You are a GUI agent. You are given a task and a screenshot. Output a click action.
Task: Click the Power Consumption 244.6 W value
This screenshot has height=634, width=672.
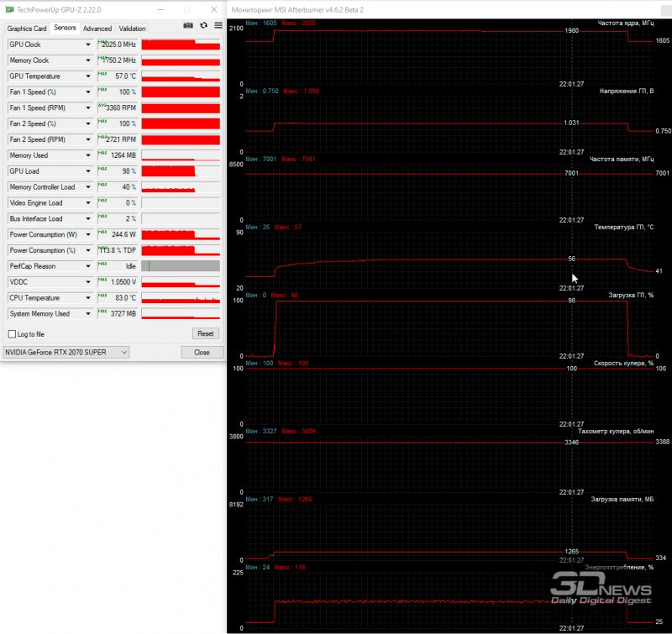[118, 235]
